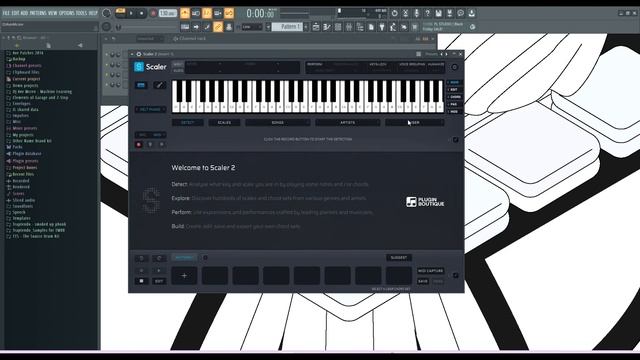
Task: Click the red Scaler detection record button
Action: [x=139, y=144]
